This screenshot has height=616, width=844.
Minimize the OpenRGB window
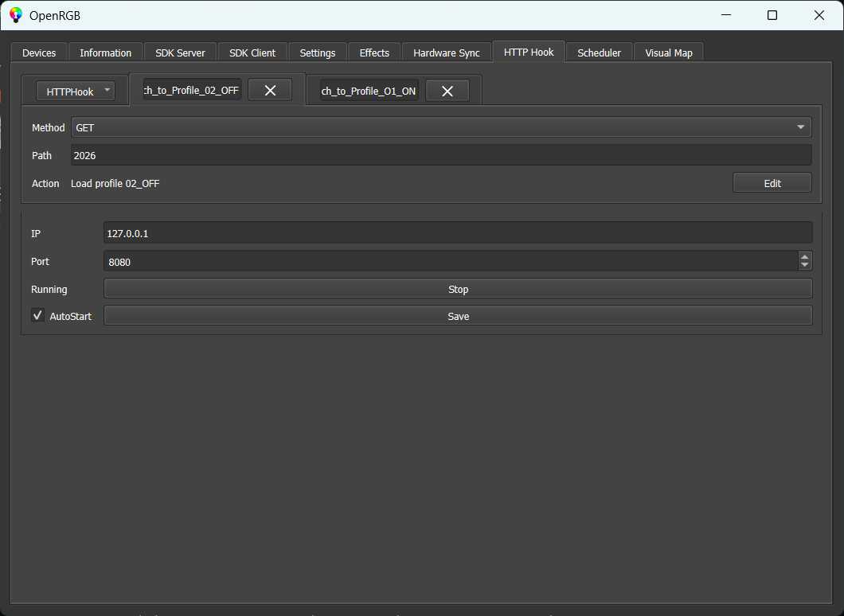pos(726,15)
